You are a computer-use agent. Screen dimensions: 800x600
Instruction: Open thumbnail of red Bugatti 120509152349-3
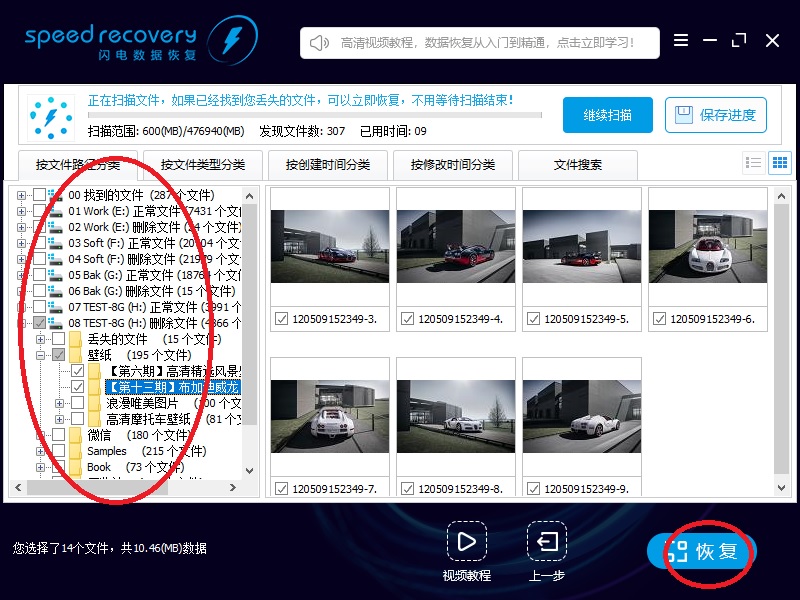coord(330,246)
